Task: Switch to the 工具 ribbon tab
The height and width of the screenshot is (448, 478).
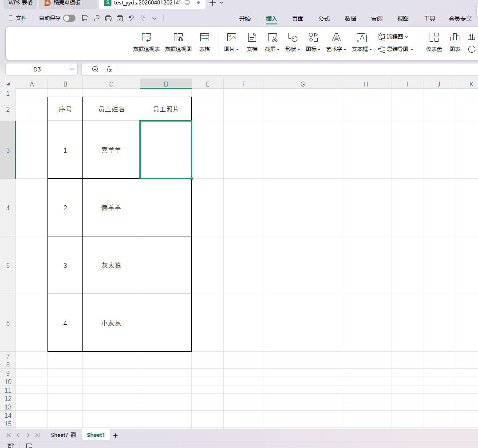Action: coord(429,19)
